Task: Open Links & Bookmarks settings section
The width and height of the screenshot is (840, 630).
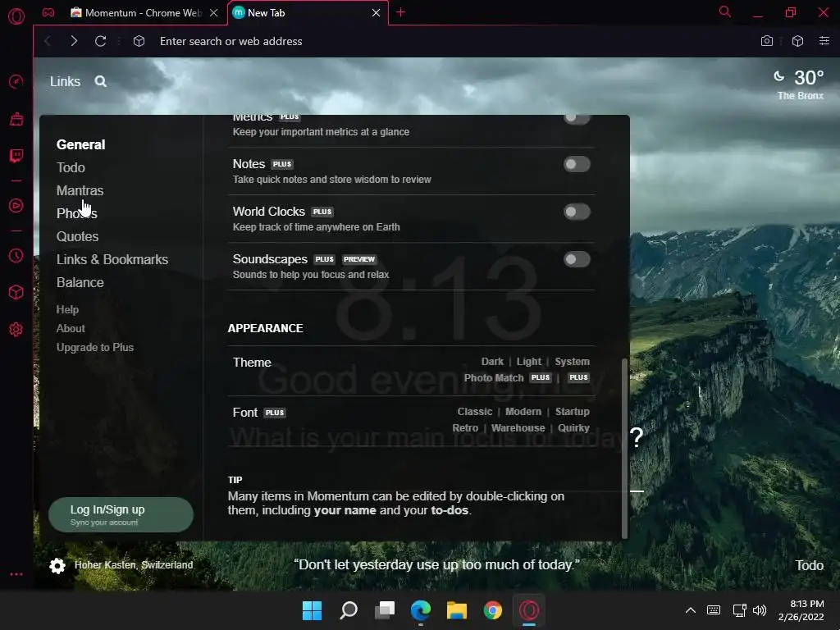Action: coord(112,259)
